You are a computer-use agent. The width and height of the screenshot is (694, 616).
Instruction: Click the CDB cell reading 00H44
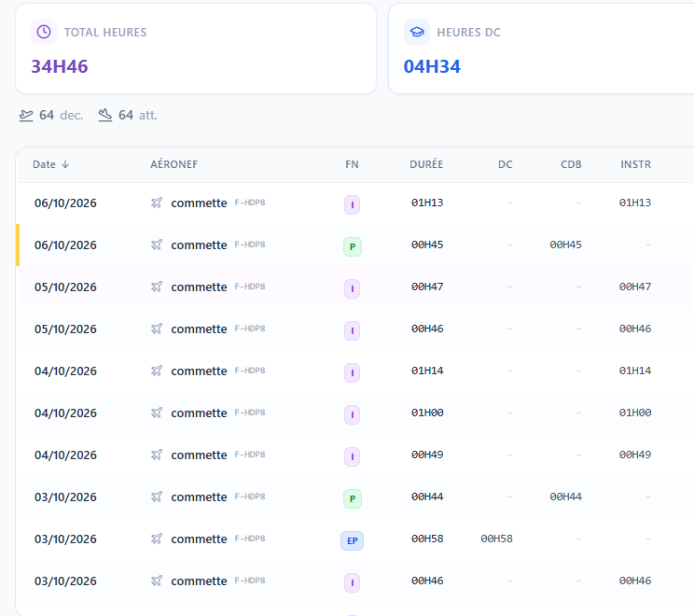(565, 497)
